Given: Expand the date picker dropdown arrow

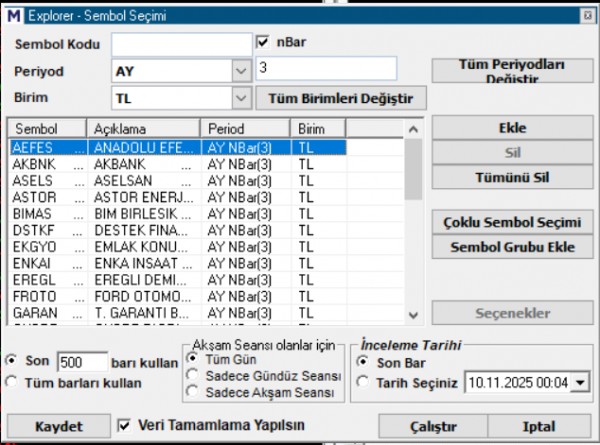Looking at the screenshot, I should pos(580,382).
